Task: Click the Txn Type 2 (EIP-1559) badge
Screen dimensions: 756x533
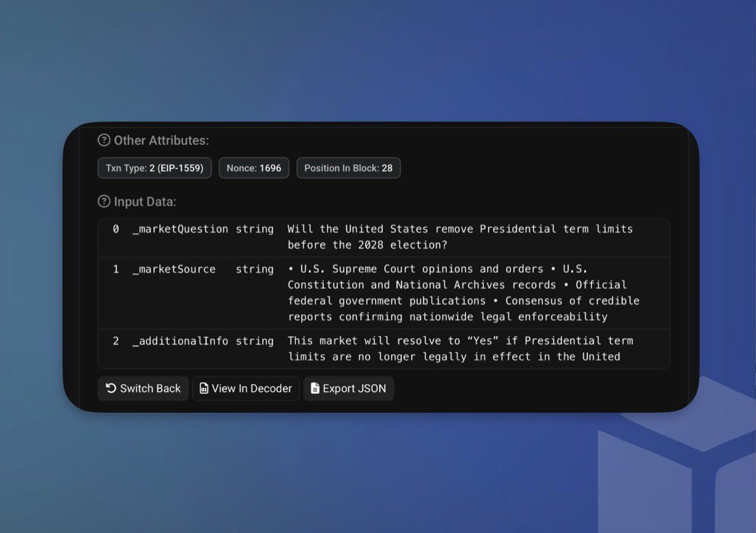Action: (x=155, y=168)
